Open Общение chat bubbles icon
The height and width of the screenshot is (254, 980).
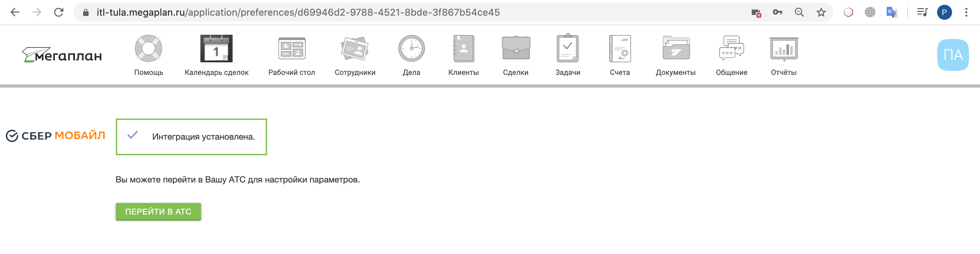point(732,48)
